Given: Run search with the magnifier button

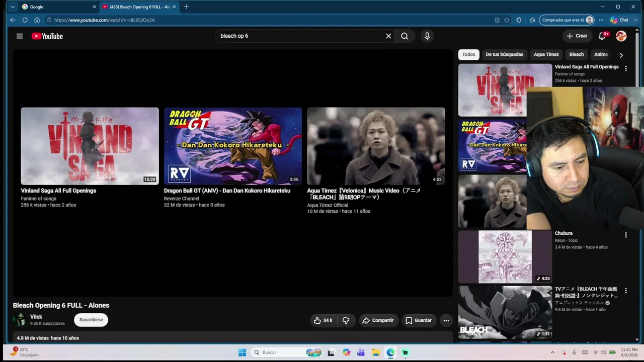Looking at the screenshot, I should (405, 36).
